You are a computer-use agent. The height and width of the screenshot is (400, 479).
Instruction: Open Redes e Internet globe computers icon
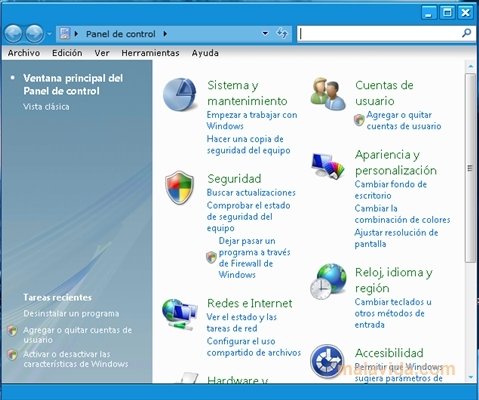[x=179, y=314]
